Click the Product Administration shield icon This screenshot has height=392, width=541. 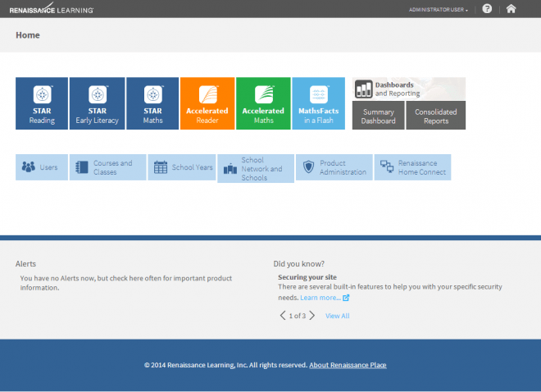(x=308, y=167)
